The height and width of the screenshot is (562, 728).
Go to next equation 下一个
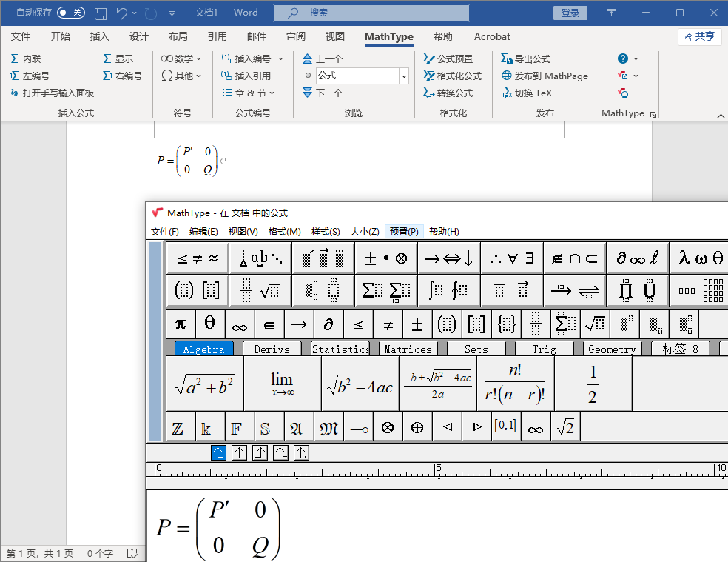(x=323, y=93)
